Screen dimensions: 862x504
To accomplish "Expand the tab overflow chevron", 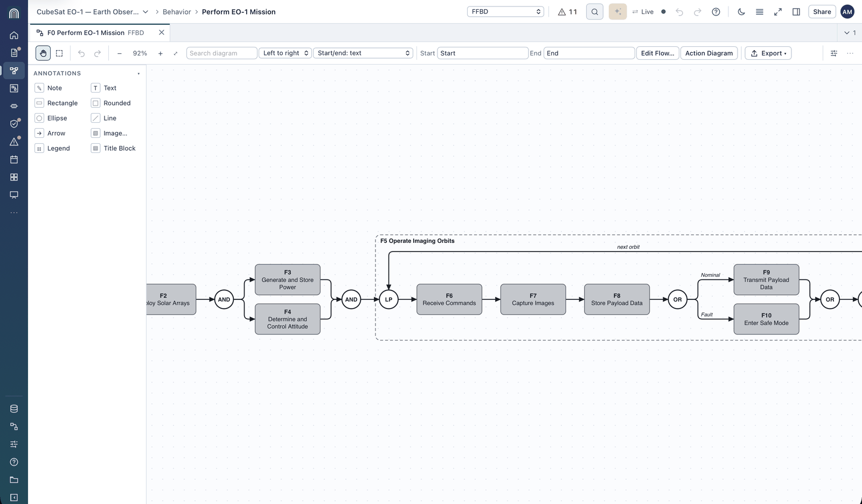I will [850, 33].
